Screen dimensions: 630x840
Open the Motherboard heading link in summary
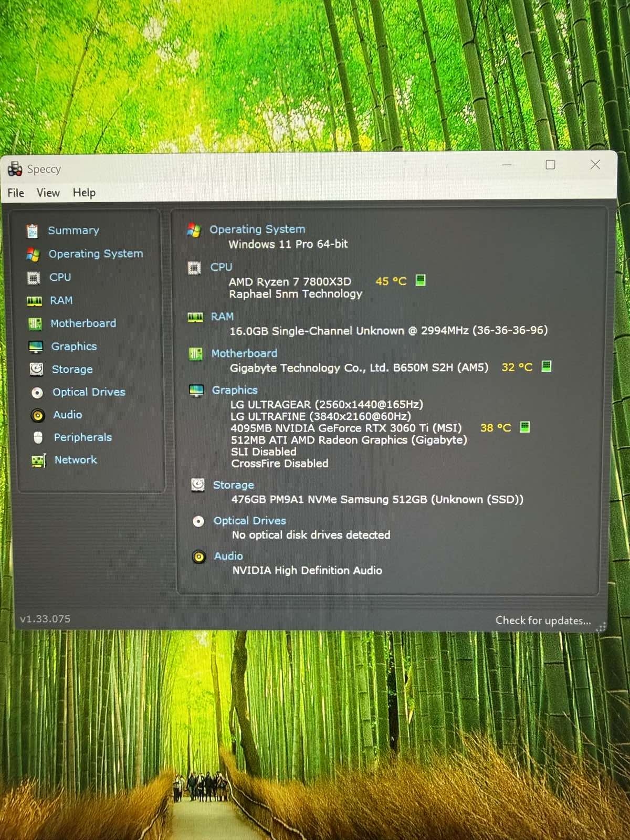click(x=244, y=353)
